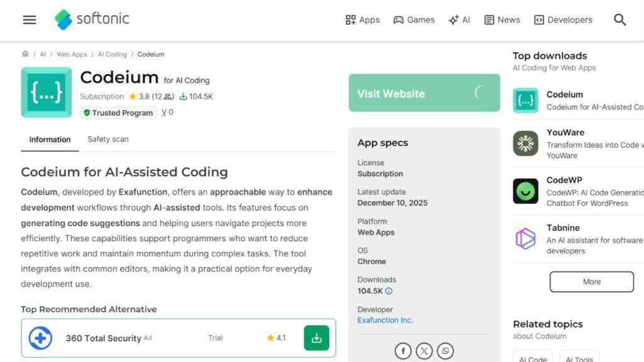644x362 pixels.
Task: Click the 360 Total Security name
Action: click(104, 338)
